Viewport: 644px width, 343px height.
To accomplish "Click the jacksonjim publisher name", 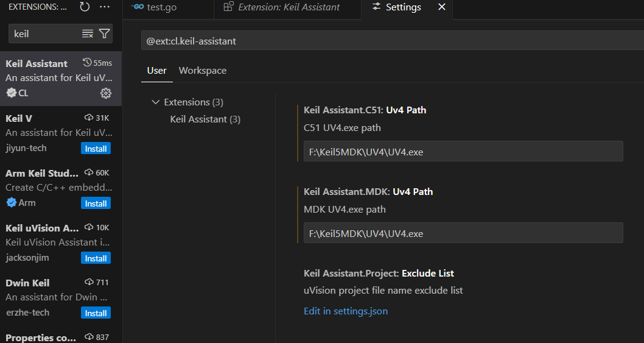I will 27,258.
